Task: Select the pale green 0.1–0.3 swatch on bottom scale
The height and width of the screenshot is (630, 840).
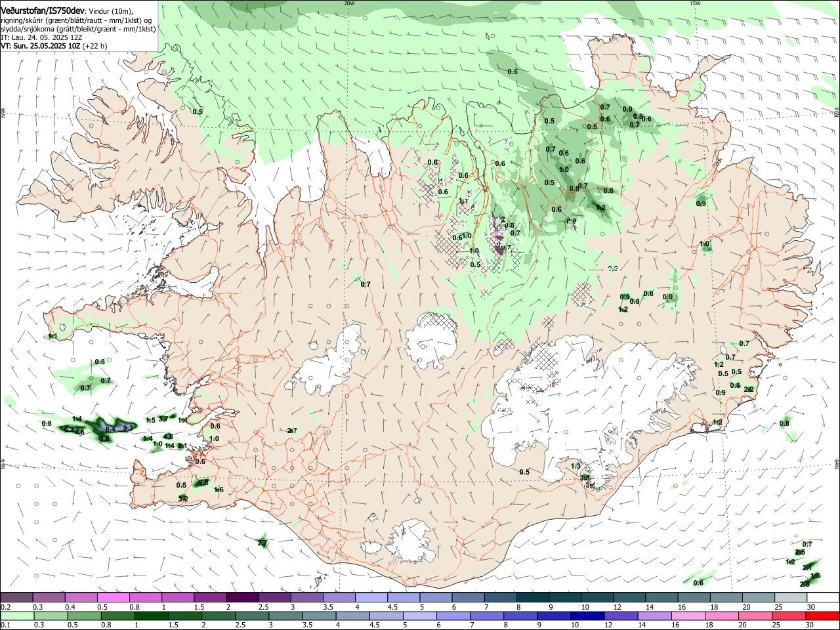Action: click(18, 616)
